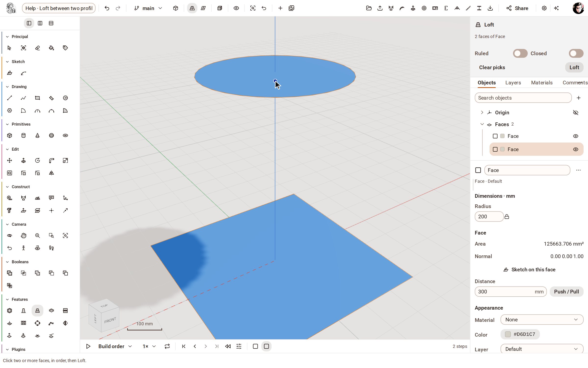Choose the circle drawing tool
588x368 pixels.
coord(65,98)
